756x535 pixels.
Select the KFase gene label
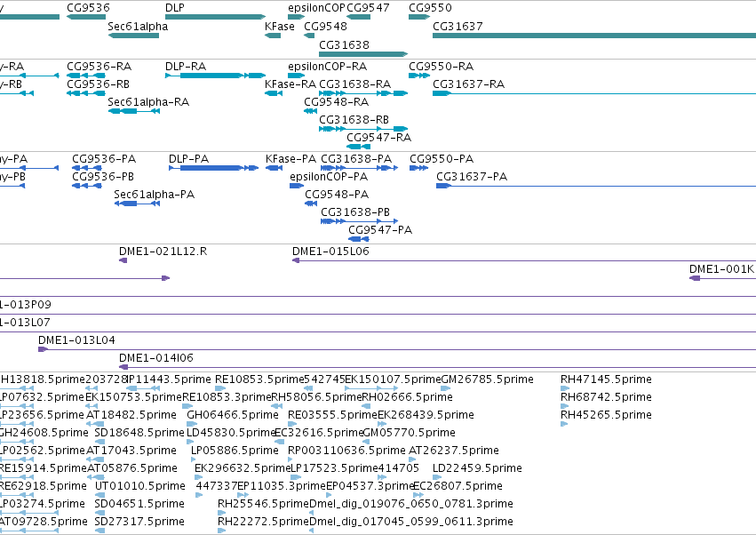pyautogui.click(x=280, y=26)
